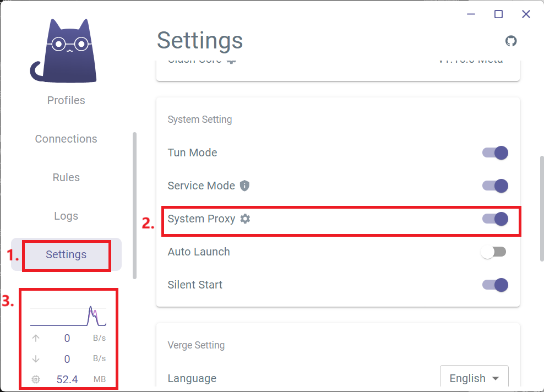Enable the Auto Launch switch
The height and width of the screenshot is (392, 544).
point(493,252)
